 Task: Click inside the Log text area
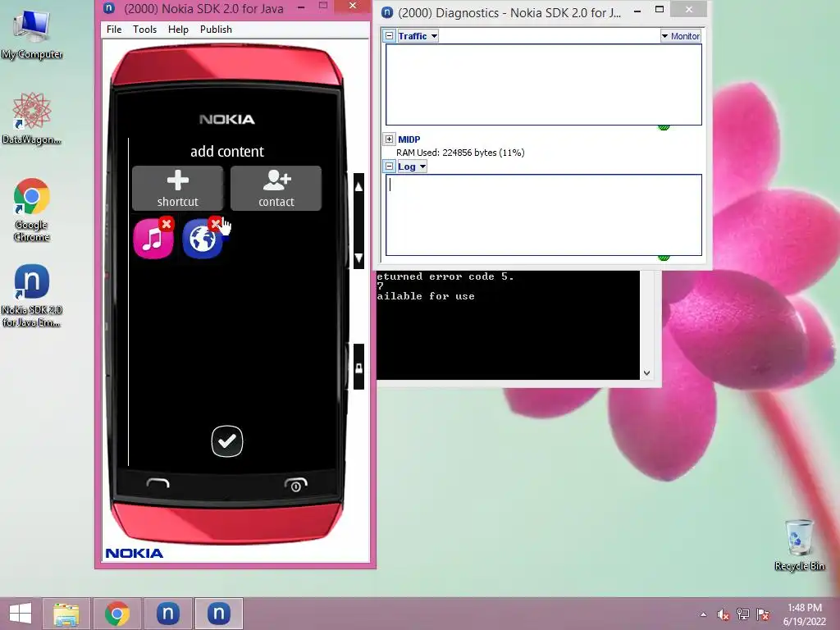(x=544, y=215)
